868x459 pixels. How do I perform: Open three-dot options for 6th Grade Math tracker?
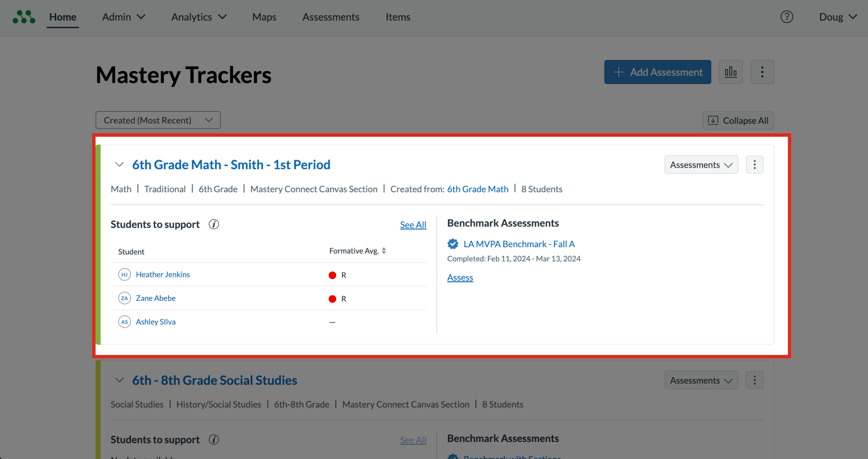coord(754,165)
